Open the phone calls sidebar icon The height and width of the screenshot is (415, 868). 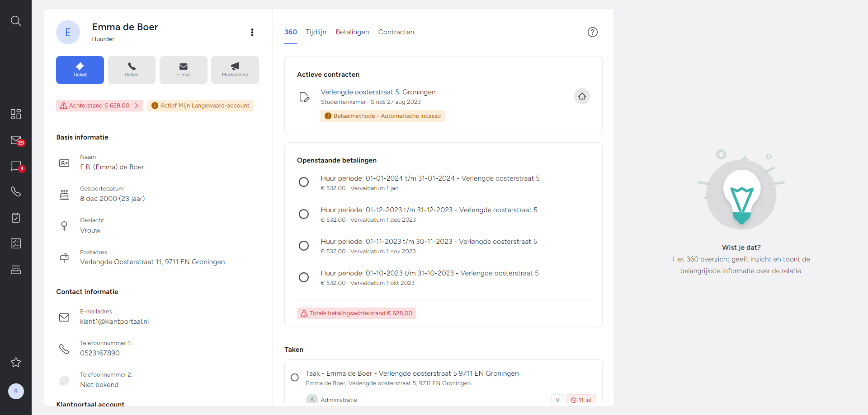(x=16, y=192)
